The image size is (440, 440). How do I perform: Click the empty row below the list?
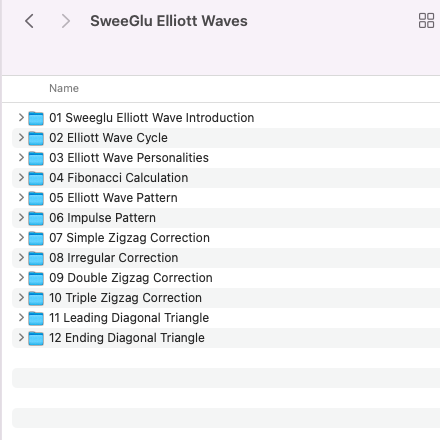coord(226,358)
